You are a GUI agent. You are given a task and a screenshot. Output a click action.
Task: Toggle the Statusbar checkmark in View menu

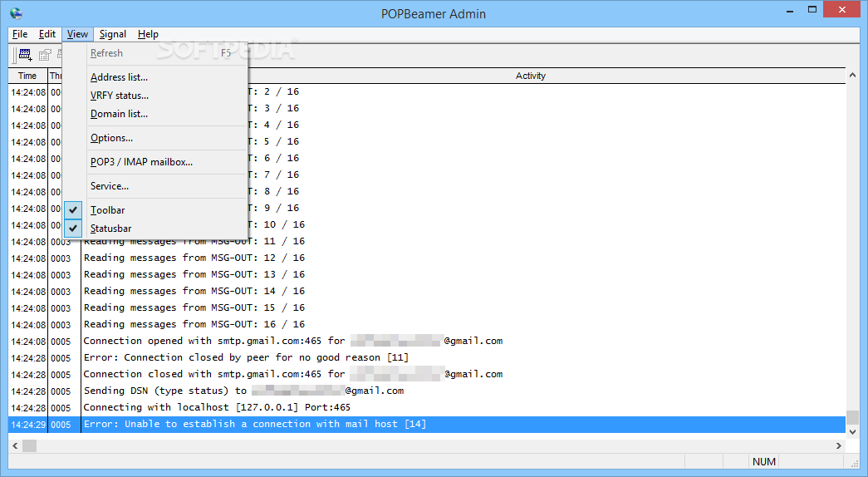[x=73, y=229]
